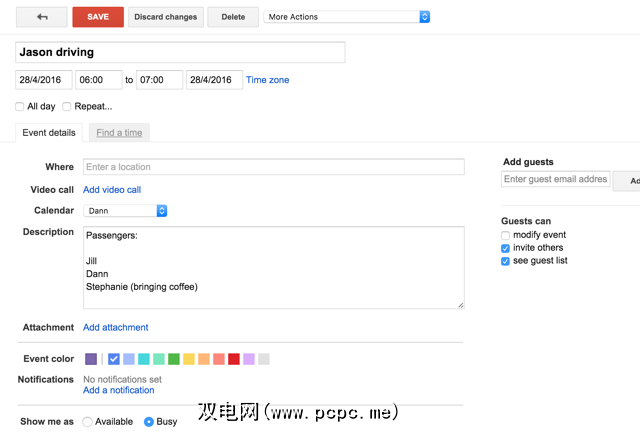Select the Available radio option

pos(88,422)
